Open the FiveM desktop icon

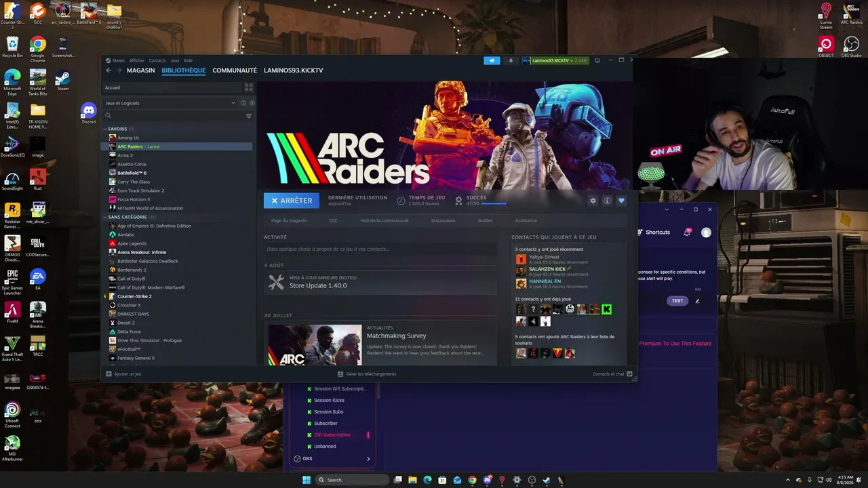[x=12, y=312]
